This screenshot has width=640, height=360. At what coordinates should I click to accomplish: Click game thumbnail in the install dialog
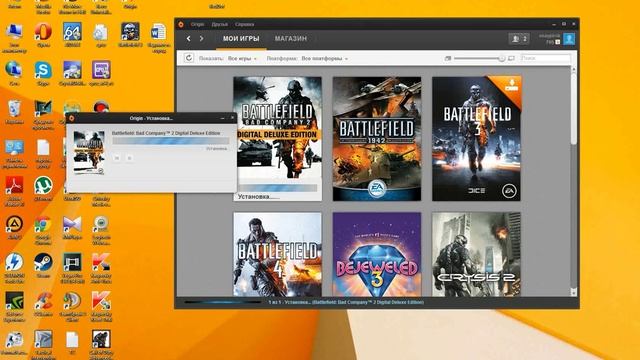89,153
